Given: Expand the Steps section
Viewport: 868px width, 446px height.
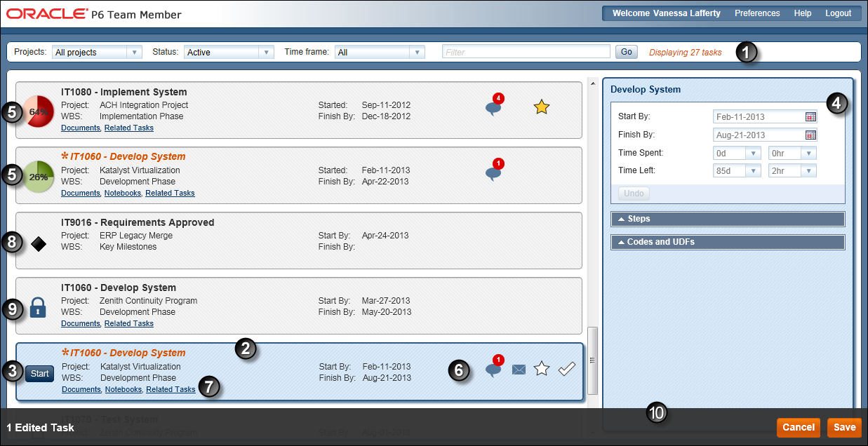Looking at the screenshot, I should click(x=728, y=219).
